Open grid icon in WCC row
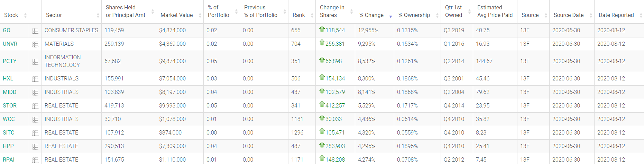The image size is (644, 164). pyautogui.click(x=35, y=120)
